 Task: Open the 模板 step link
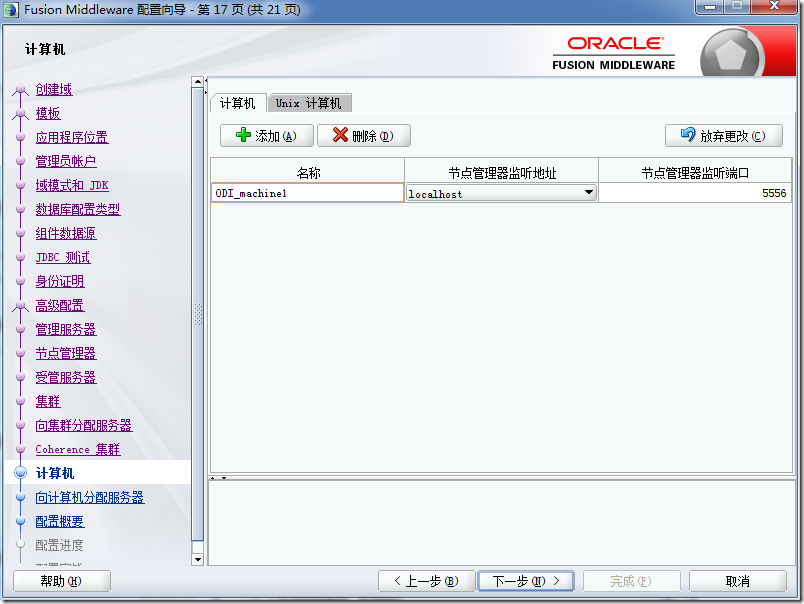coord(48,113)
